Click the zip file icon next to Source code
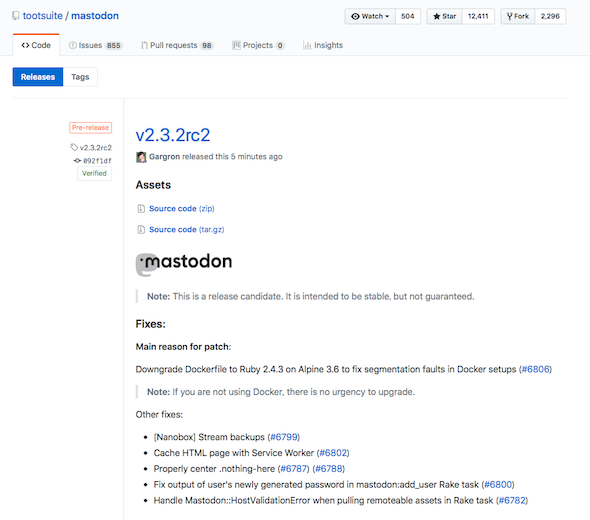This screenshot has width=590, height=520. click(141, 208)
